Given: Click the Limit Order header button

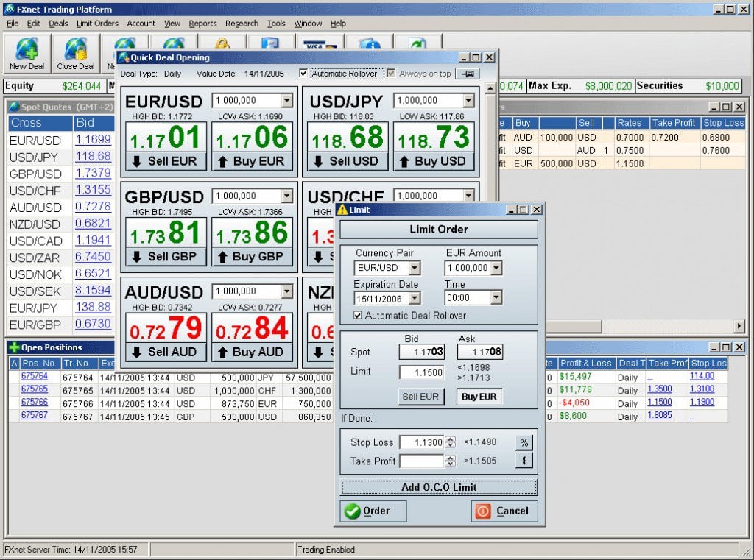Looking at the screenshot, I should [x=439, y=230].
